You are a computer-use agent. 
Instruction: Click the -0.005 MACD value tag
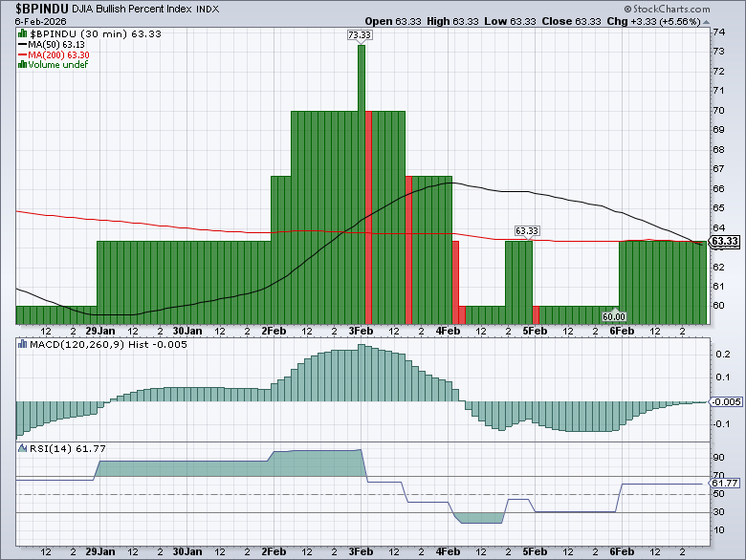726,401
